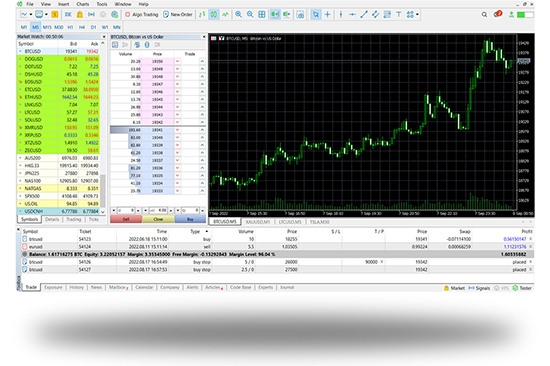Image resolution: width=550 pixels, height=366 pixels.
Task: Click the red Sell button
Action: (126, 219)
